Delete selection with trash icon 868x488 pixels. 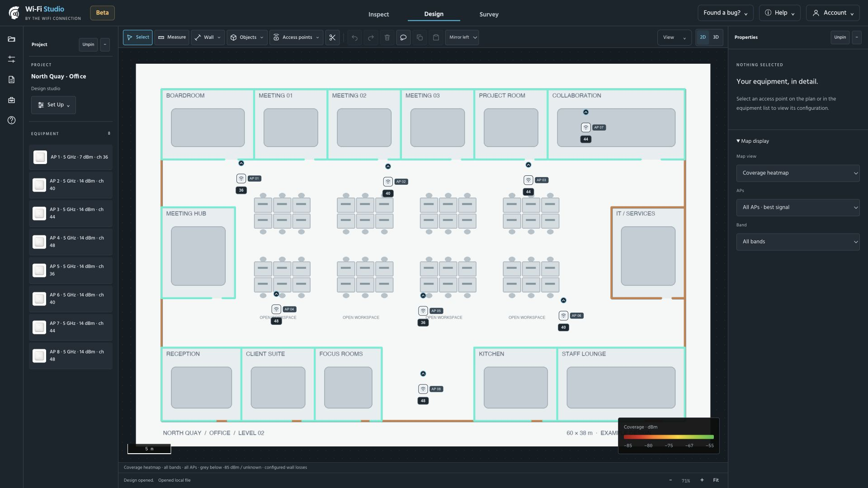(387, 38)
